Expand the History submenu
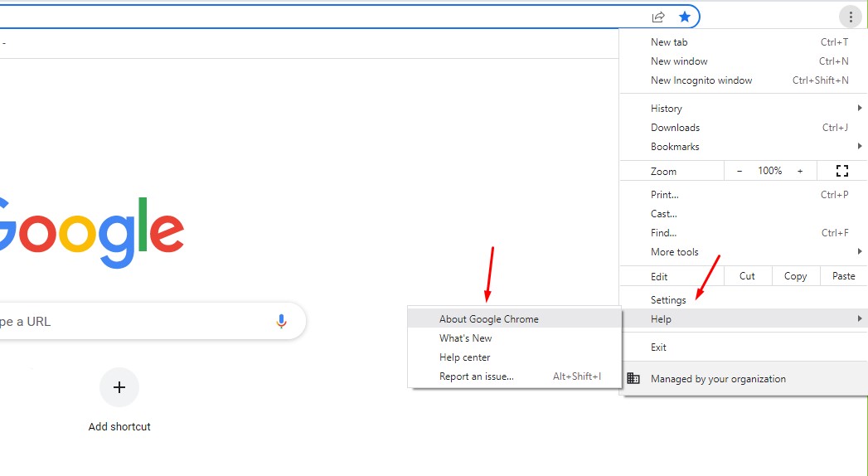This screenshot has height=476, width=868. pos(744,109)
